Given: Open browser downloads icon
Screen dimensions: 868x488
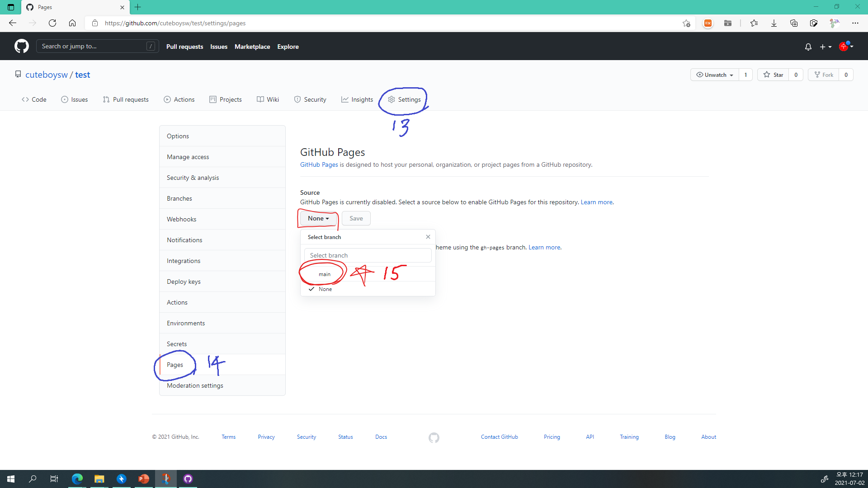Looking at the screenshot, I should point(774,23).
